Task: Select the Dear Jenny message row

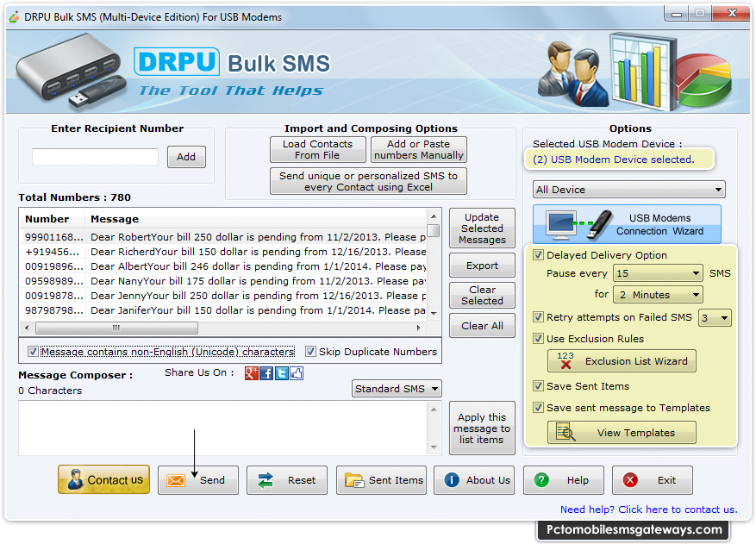Action: coord(224,296)
